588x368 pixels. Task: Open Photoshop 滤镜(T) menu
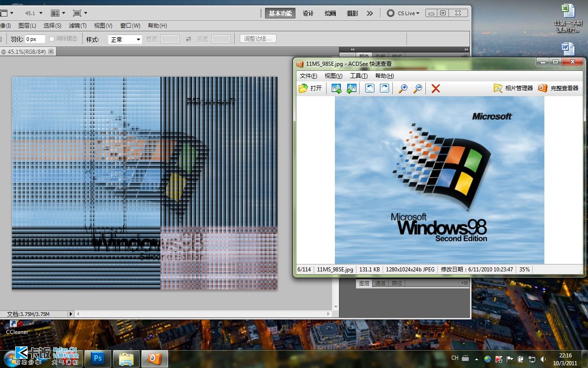(x=78, y=26)
